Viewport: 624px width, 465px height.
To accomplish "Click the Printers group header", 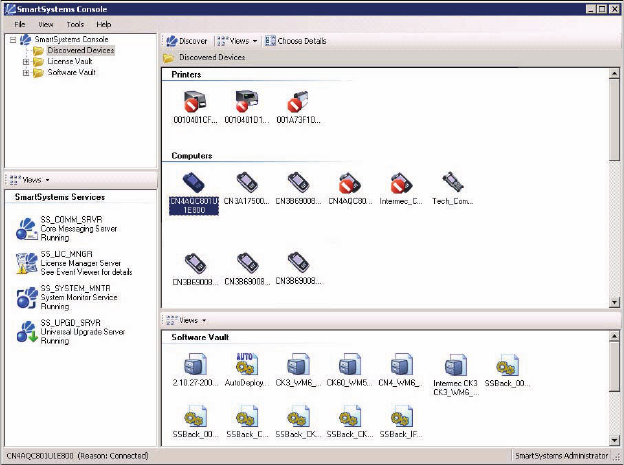I will [186, 74].
